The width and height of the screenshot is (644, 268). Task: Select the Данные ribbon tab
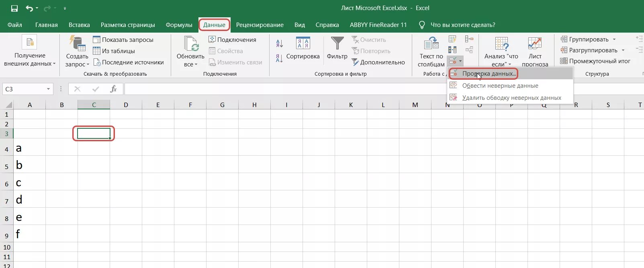coord(214,25)
